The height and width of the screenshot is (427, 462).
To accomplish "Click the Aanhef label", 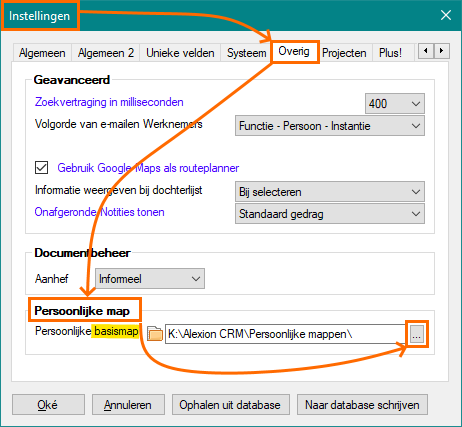I will [x=52, y=279].
